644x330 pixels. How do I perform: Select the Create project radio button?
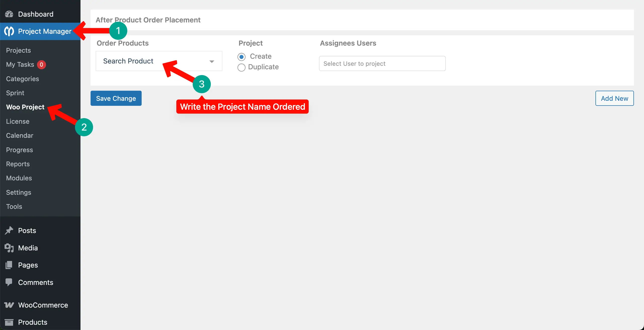click(242, 57)
